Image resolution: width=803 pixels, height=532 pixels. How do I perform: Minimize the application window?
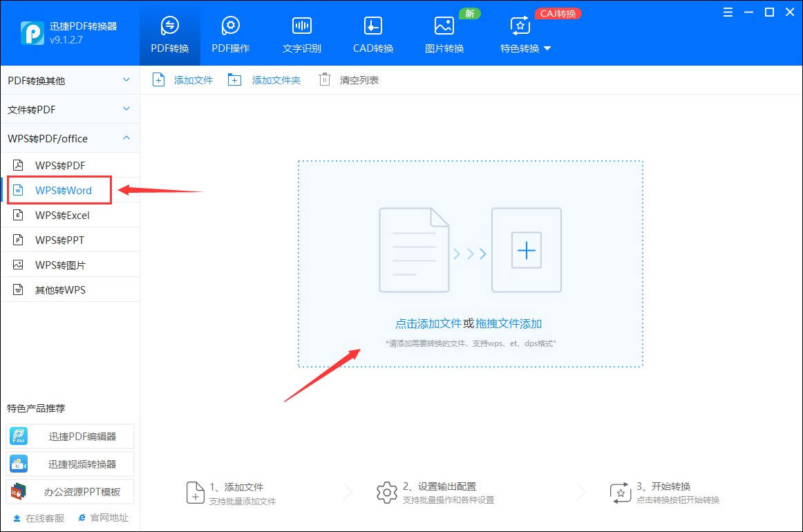click(x=748, y=12)
